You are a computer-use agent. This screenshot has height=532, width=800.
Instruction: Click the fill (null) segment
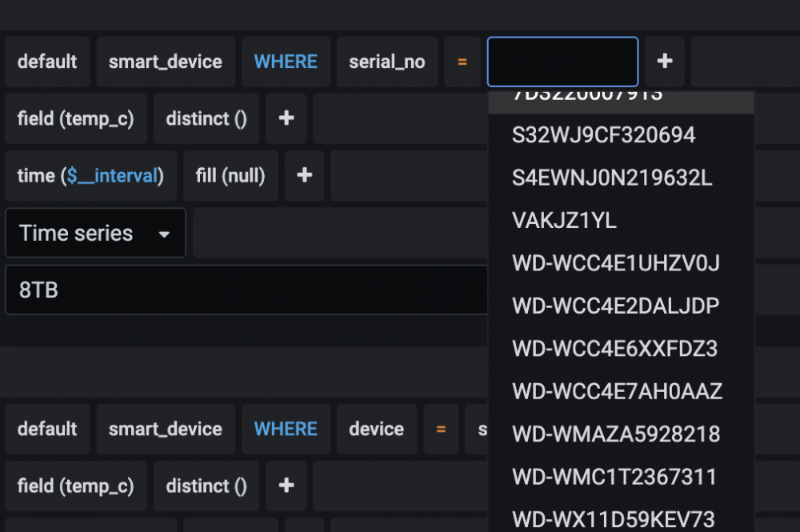point(230,176)
